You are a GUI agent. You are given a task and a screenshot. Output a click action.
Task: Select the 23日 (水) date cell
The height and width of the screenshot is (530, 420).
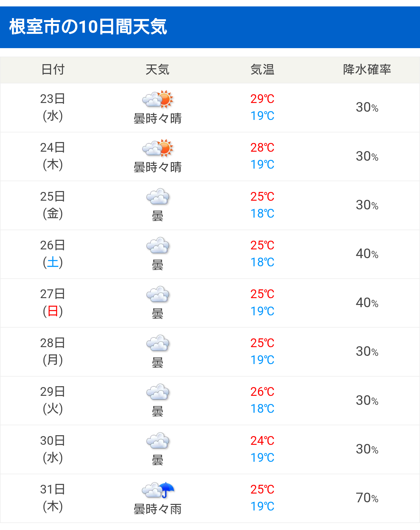(x=53, y=107)
